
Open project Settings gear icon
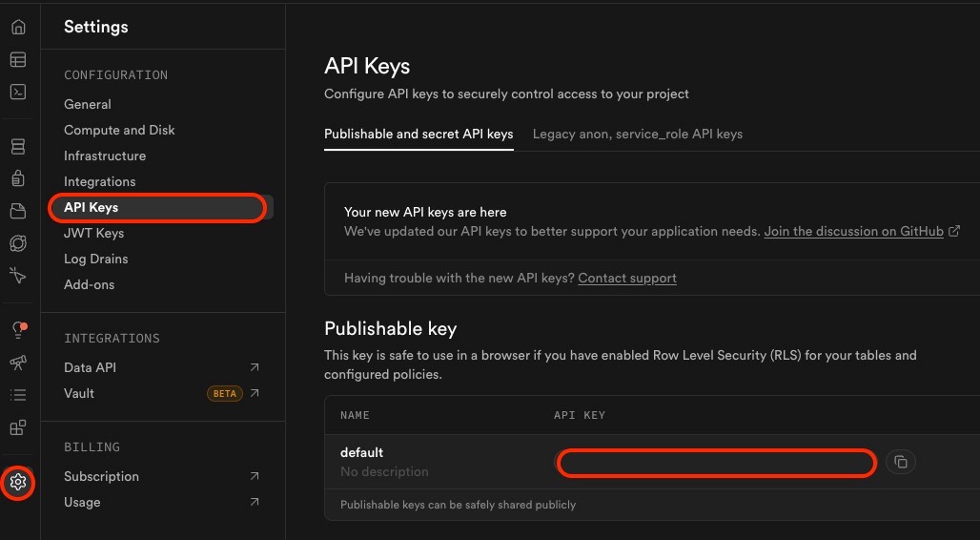18,482
